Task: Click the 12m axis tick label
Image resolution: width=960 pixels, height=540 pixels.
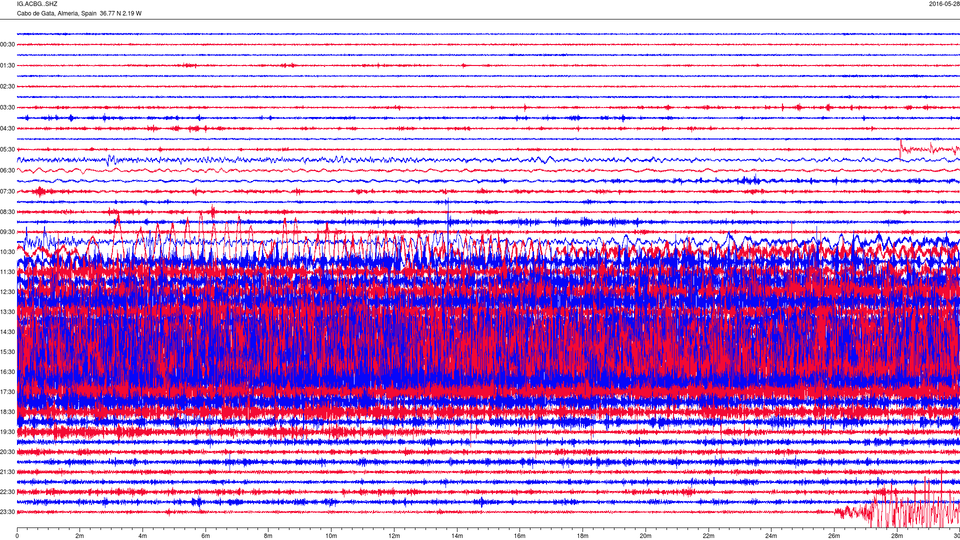Action: pyautogui.click(x=394, y=536)
